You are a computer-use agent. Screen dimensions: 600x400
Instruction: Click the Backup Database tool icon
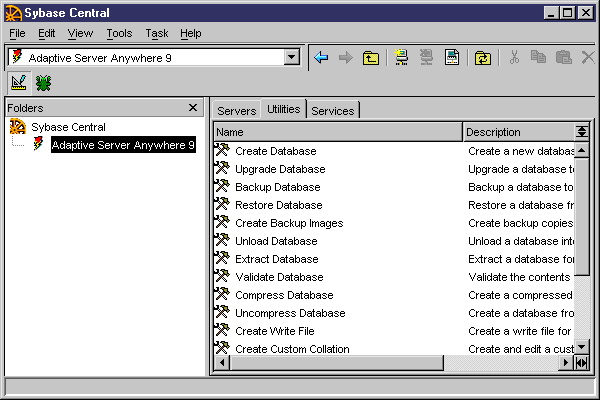tap(222, 186)
